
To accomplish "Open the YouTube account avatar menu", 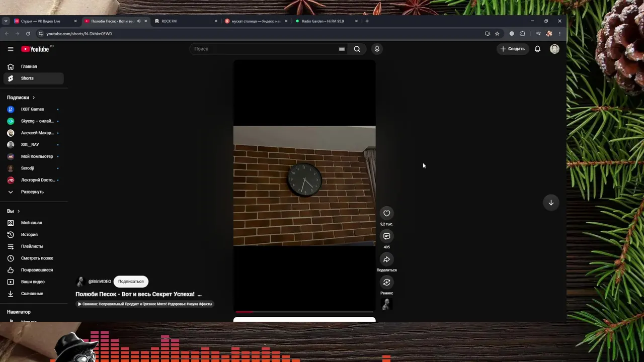I will point(554,49).
